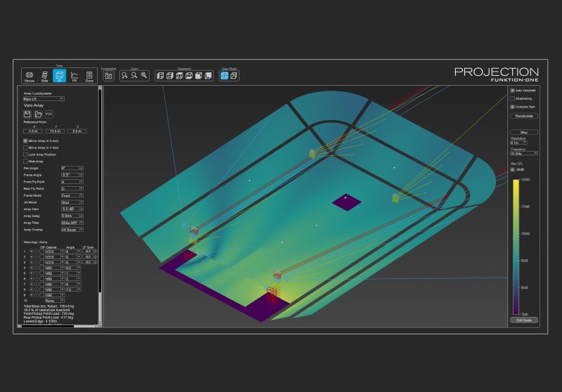562x392 pixels.
Task: Take a screenshot with the Screenshot icon
Action: coord(109,75)
